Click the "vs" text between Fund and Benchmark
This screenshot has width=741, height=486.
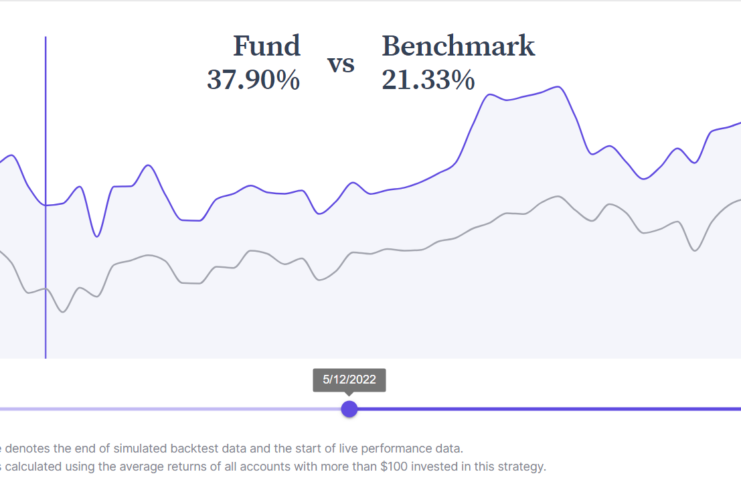point(341,64)
